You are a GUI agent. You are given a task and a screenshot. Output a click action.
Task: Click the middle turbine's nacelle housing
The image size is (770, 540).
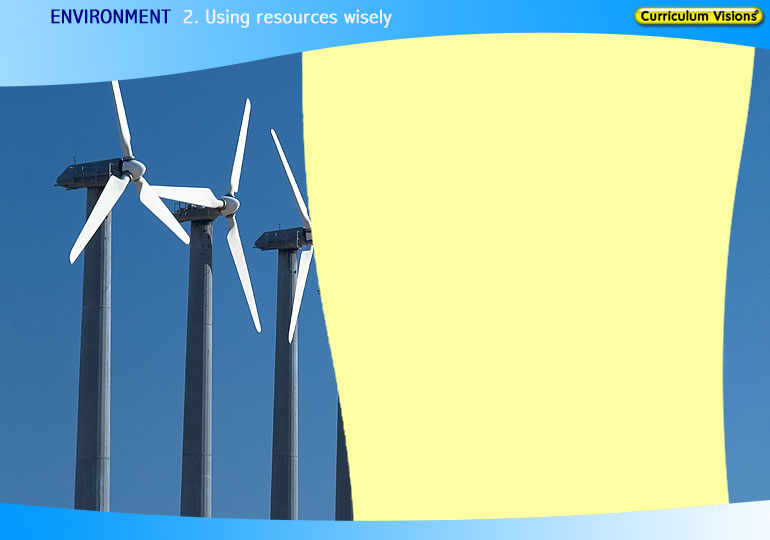coord(196,211)
